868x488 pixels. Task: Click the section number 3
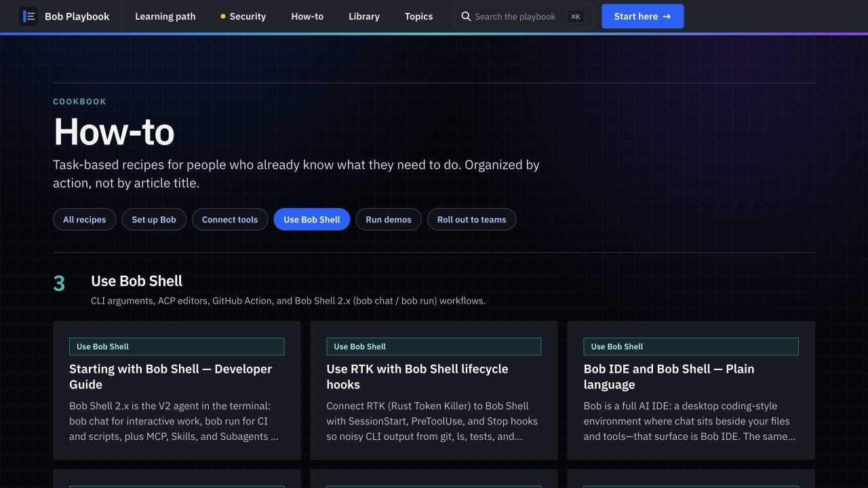tap(59, 284)
